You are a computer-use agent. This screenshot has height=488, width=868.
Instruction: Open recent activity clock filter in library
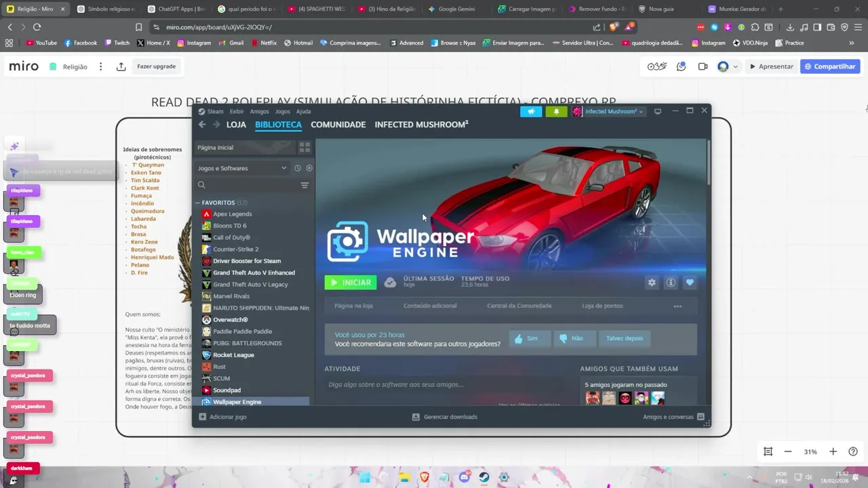(x=297, y=168)
